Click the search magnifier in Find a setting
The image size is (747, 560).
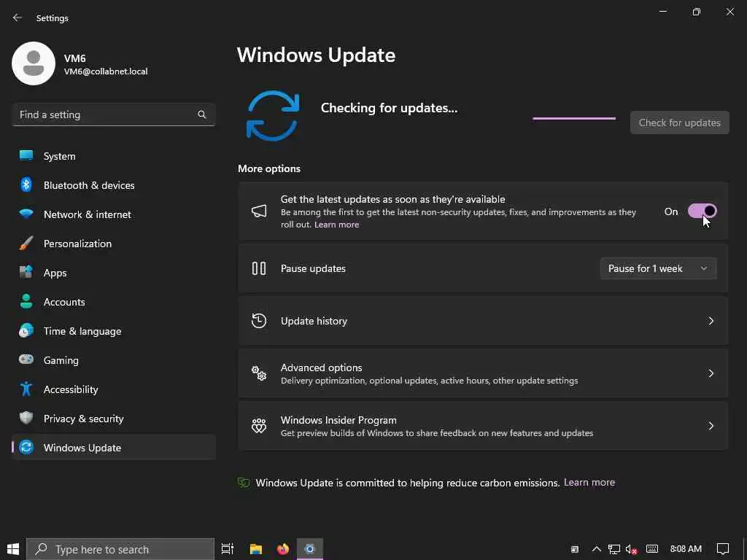point(202,114)
